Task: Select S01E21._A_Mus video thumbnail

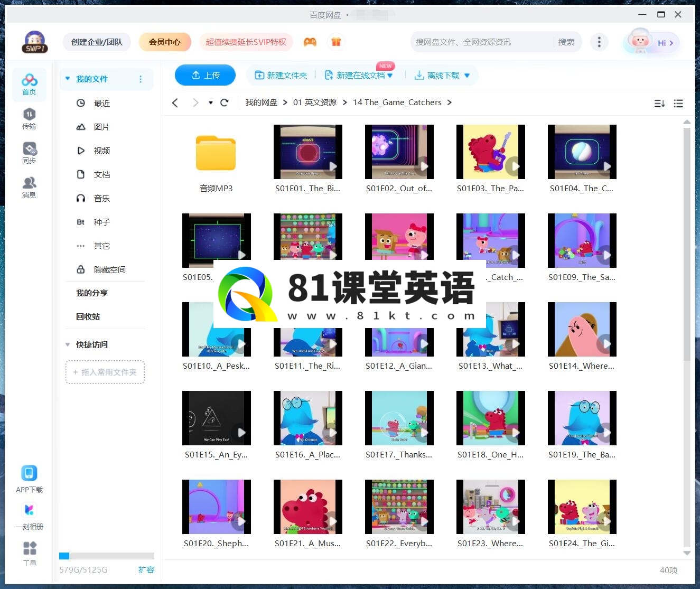Action: coord(308,507)
